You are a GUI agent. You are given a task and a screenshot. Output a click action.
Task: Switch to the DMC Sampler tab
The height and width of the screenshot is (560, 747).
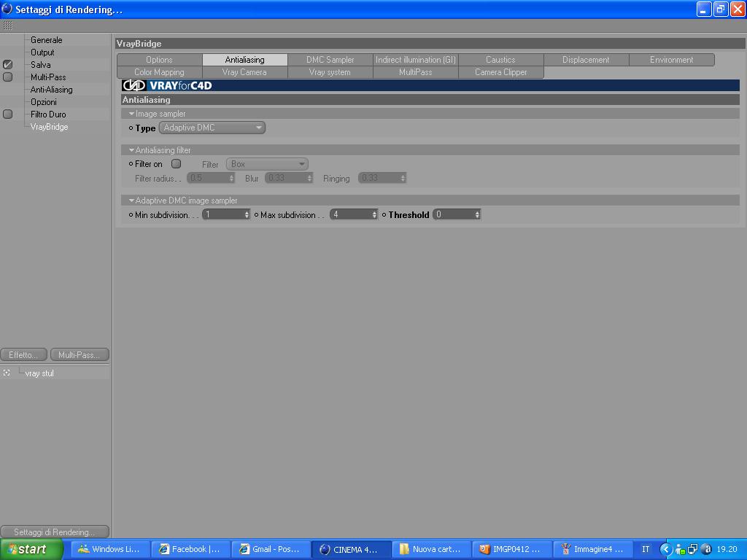coord(330,60)
